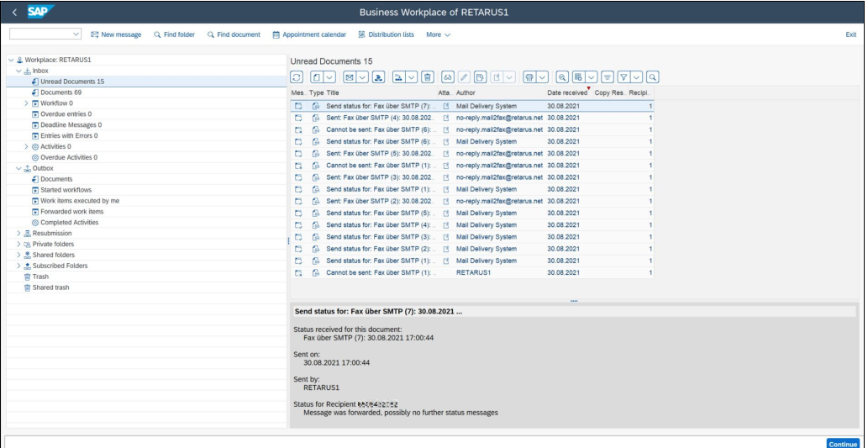
Task: Click the magnifier Find icon at toolbar end
Action: (x=652, y=78)
